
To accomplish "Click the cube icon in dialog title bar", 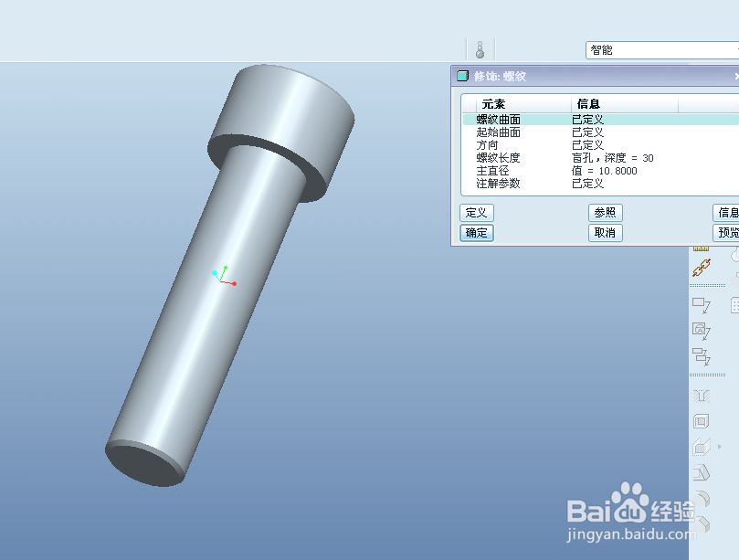I will (x=463, y=76).
